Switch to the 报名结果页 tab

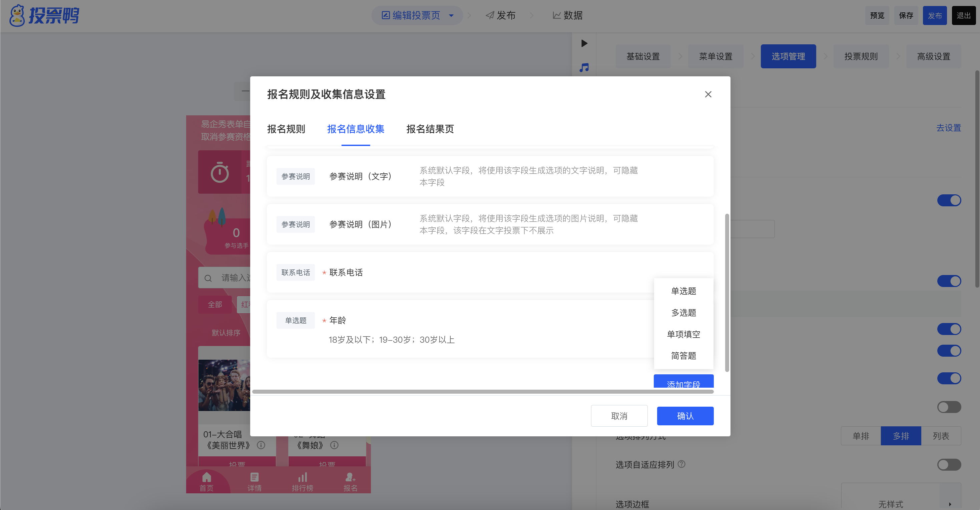coord(430,129)
